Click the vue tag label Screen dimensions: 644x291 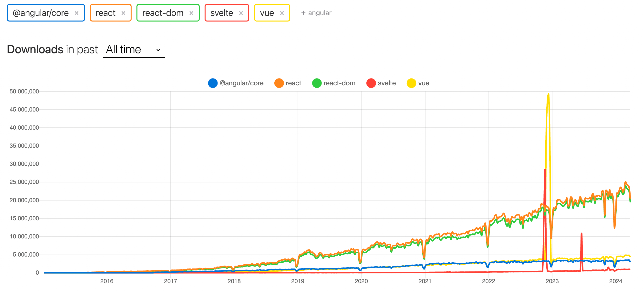pos(267,13)
